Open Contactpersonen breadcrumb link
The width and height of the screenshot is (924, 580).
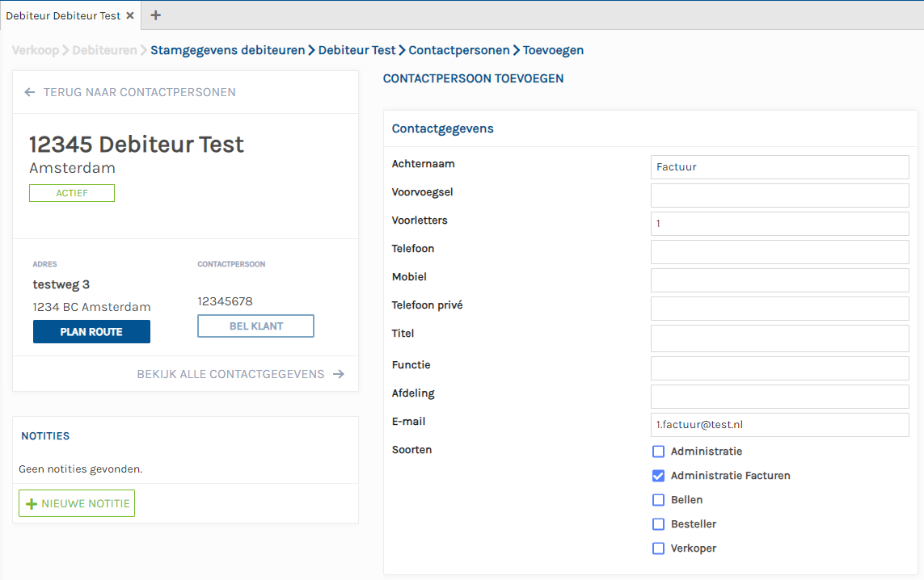tap(458, 50)
